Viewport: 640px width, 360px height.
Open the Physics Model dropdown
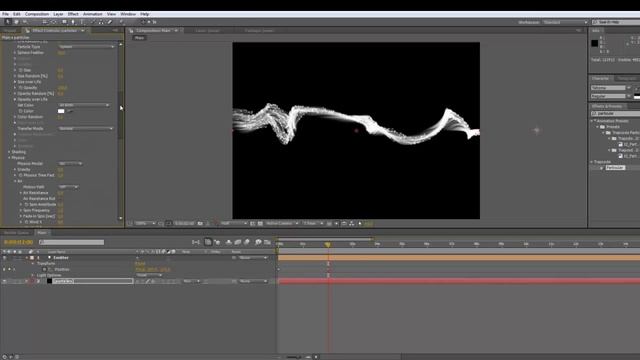pos(70,164)
